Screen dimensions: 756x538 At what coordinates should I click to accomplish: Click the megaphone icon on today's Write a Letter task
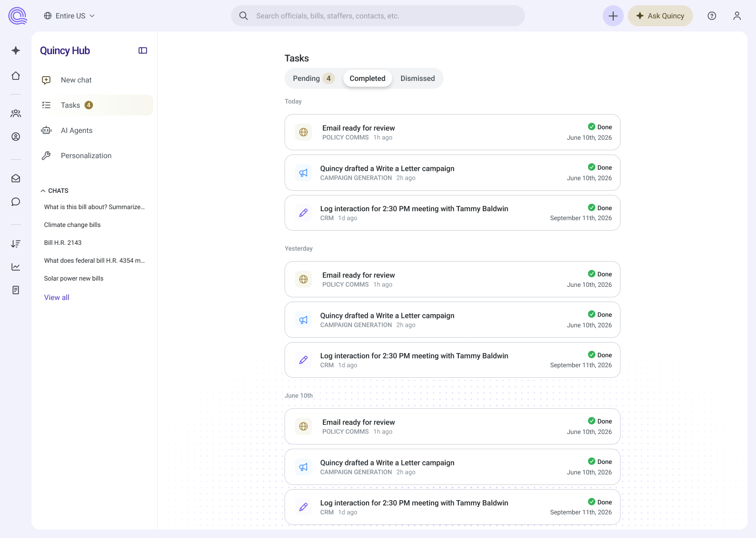303,173
